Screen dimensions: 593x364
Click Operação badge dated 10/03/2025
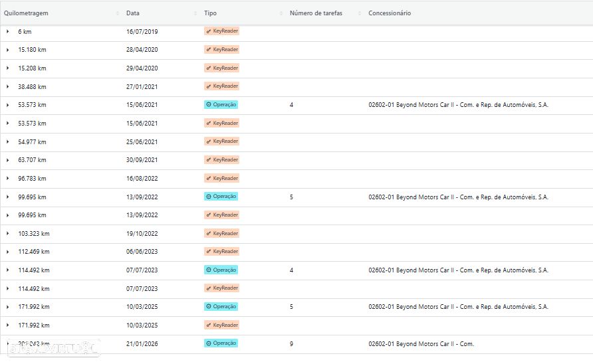tap(221, 307)
